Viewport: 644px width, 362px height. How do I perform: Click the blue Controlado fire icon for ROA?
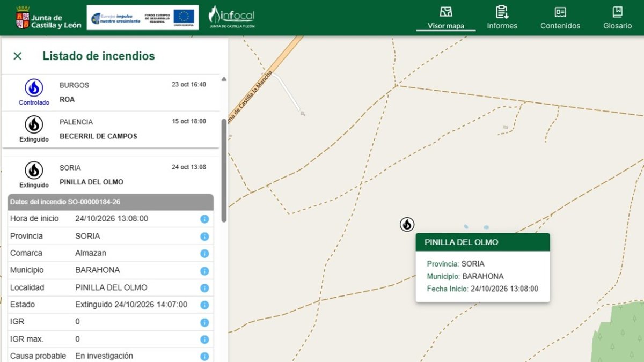click(x=34, y=87)
